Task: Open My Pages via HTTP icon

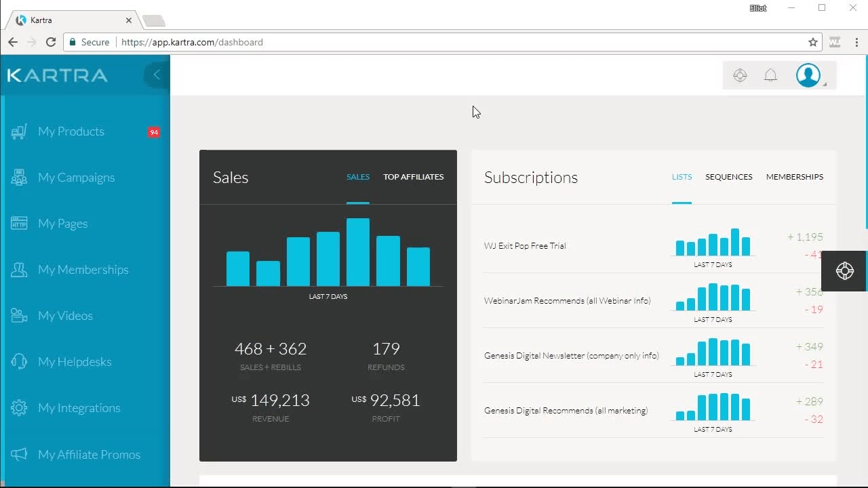Action: (19, 224)
